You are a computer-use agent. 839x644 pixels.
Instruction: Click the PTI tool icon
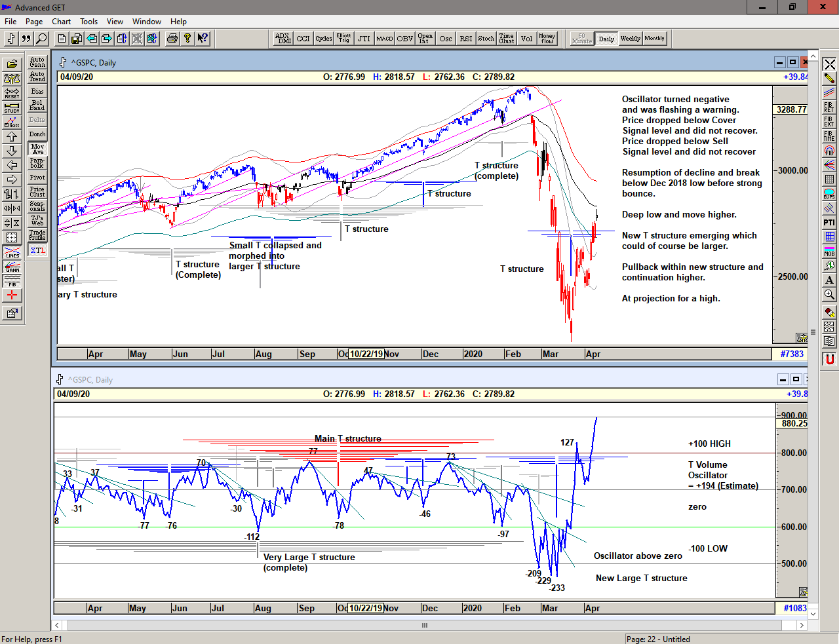[829, 223]
